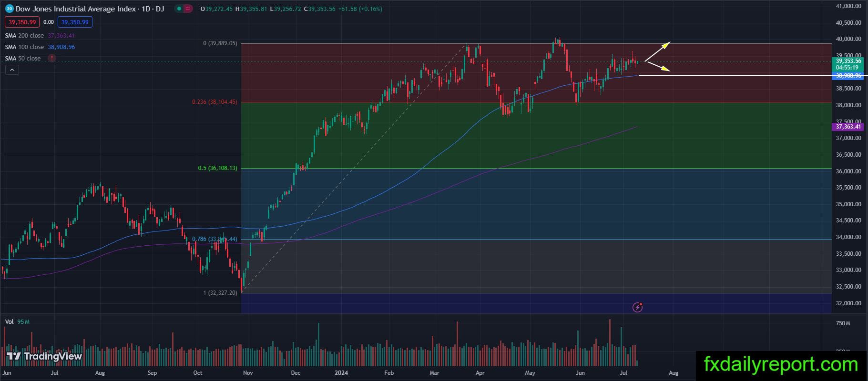This screenshot has width=868, height=381.
Task: Click the high value H39,355.81
Action: [251, 9]
